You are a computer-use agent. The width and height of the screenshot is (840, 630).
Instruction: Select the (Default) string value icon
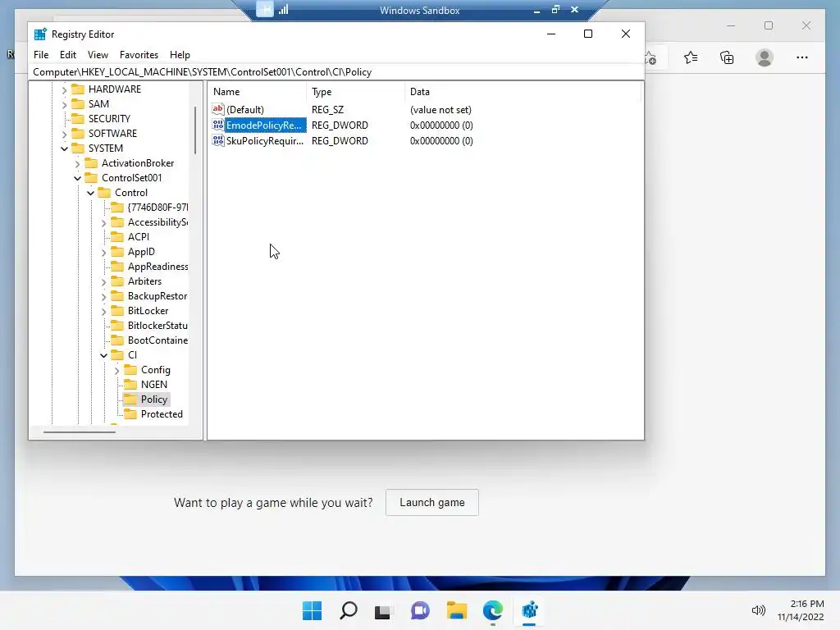[218, 109]
